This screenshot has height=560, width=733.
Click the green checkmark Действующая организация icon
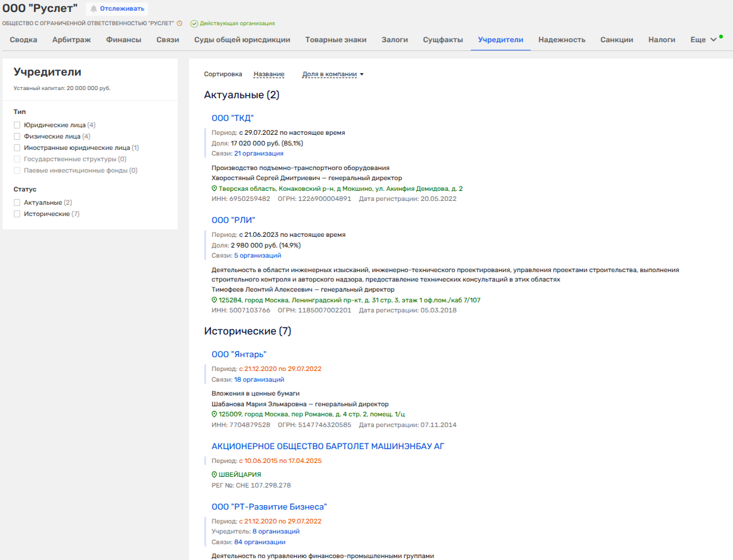point(194,23)
